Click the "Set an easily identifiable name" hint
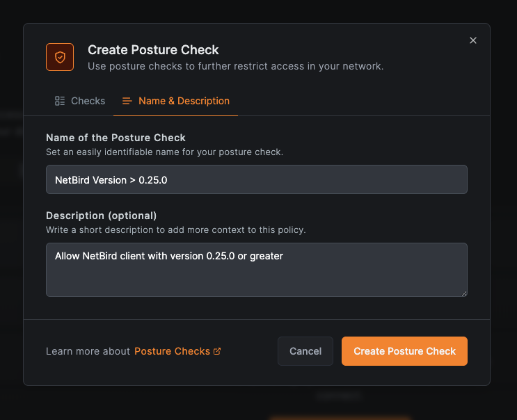Viewport: 517px width, 420px height. [x=164, y=152]
